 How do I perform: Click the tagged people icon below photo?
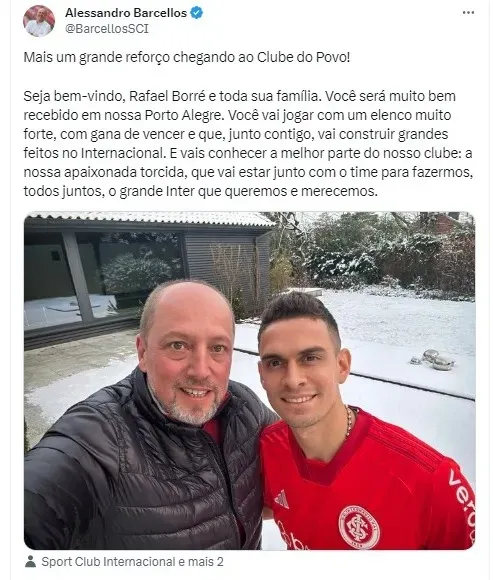tap(30, 561)
